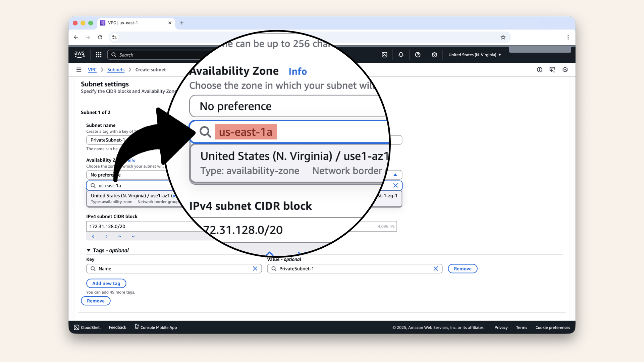Open the help question mark icon
The image size is (644, 362).
coord(418,54)
